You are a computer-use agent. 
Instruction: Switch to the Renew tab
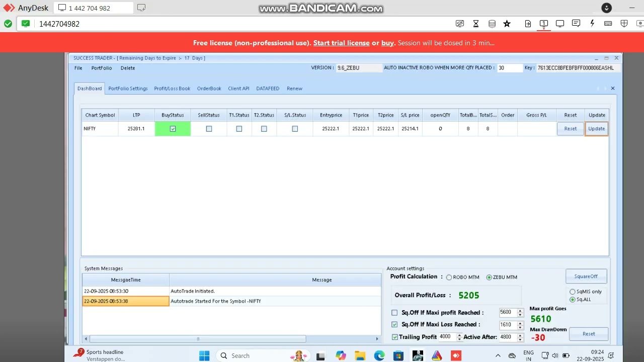[x=294, y=88]
